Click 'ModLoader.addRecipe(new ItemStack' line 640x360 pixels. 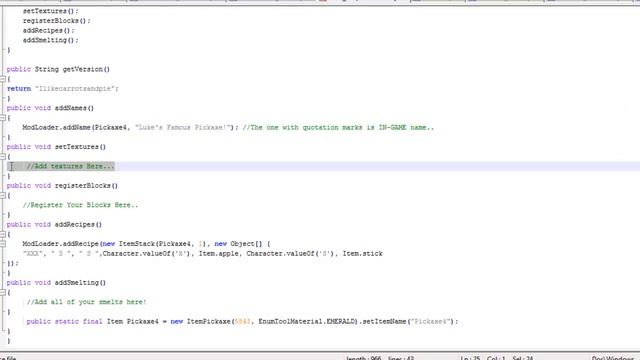tap(146, 244)
